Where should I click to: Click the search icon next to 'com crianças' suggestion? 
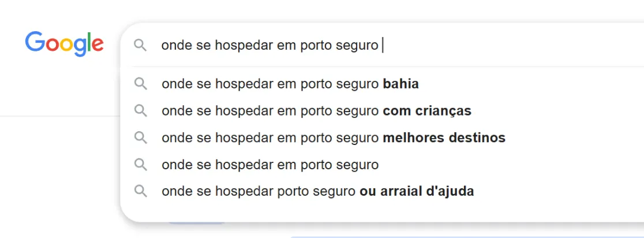(x=140, y=110)
